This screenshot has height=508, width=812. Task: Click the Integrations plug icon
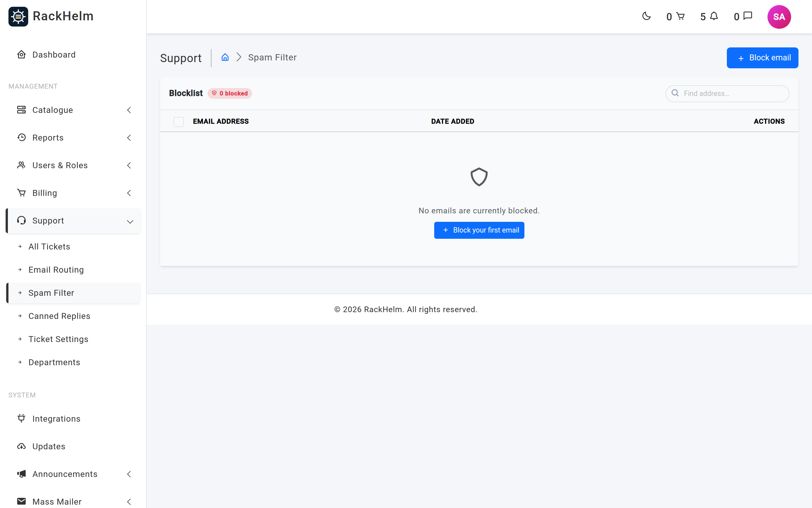pyautogui.click(x=21, y=418)
